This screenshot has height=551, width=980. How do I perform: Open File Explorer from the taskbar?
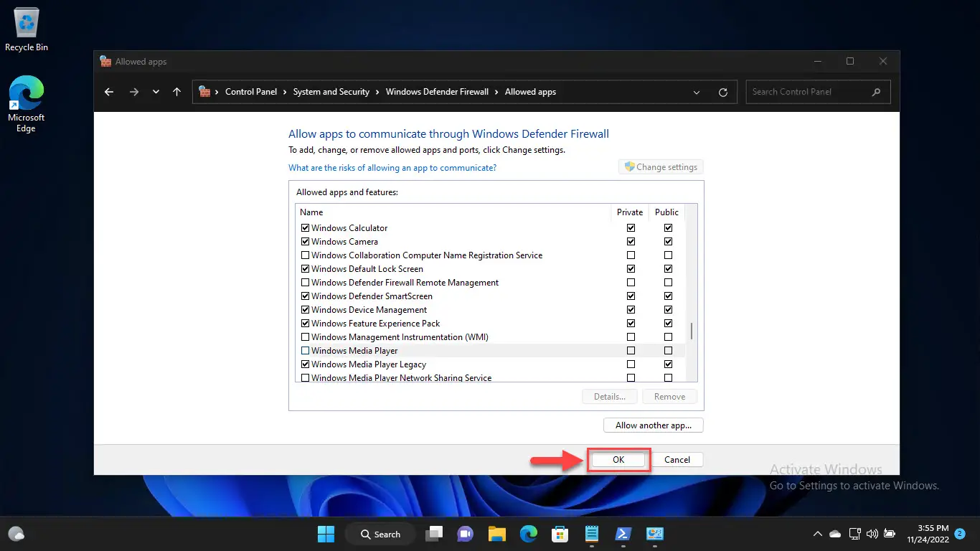point(496,534)
